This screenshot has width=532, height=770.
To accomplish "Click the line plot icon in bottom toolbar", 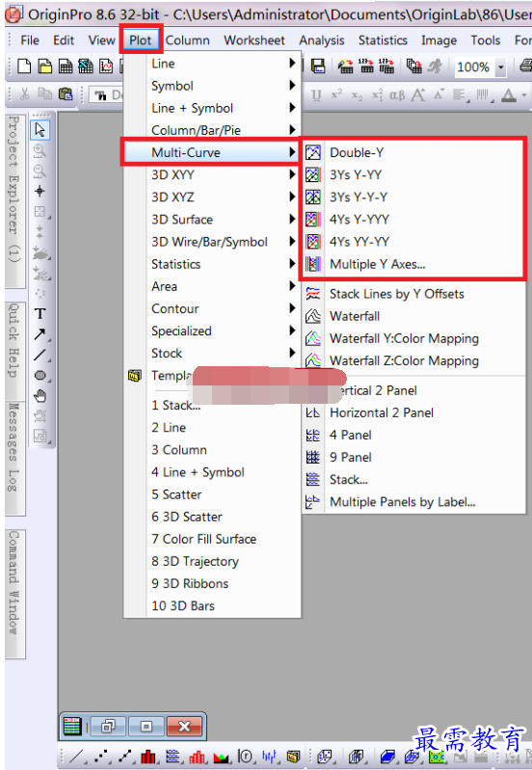I will coord(76,757).
